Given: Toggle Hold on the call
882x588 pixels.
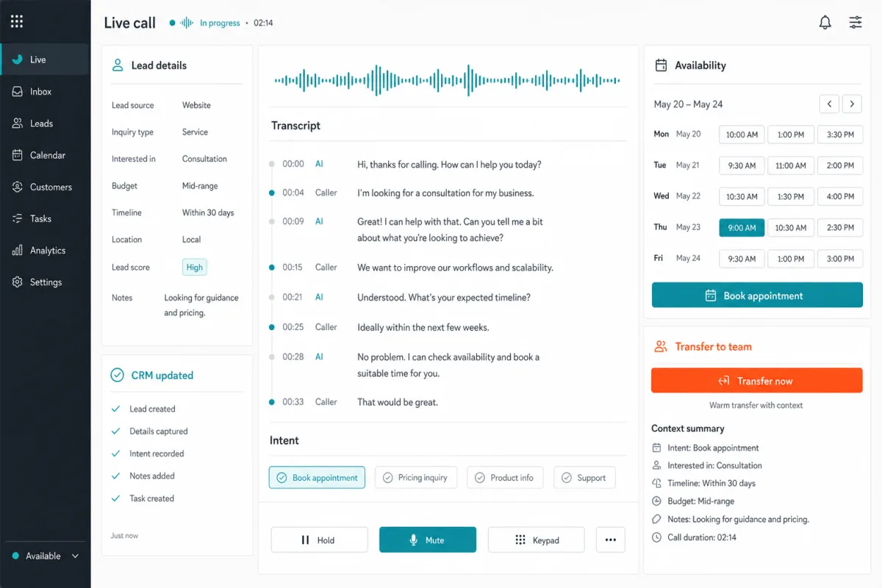Looking at the screenshot, I should (x=319, y=539).
